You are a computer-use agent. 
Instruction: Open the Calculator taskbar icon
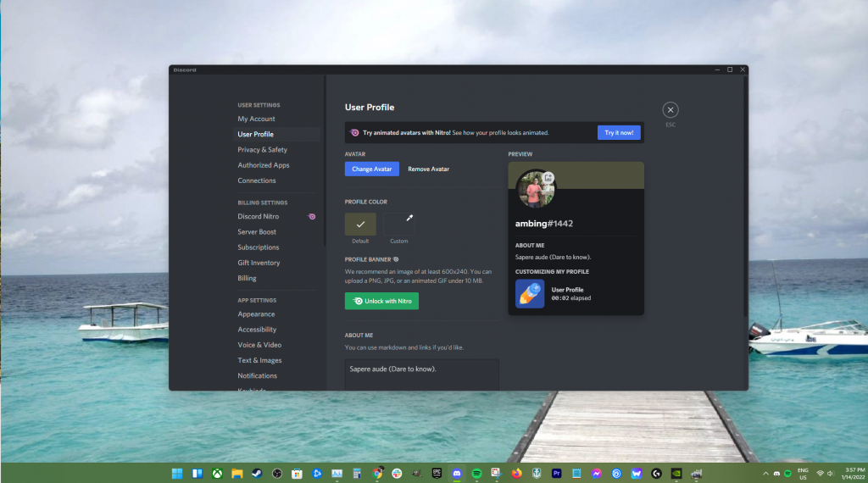[357, 473]
